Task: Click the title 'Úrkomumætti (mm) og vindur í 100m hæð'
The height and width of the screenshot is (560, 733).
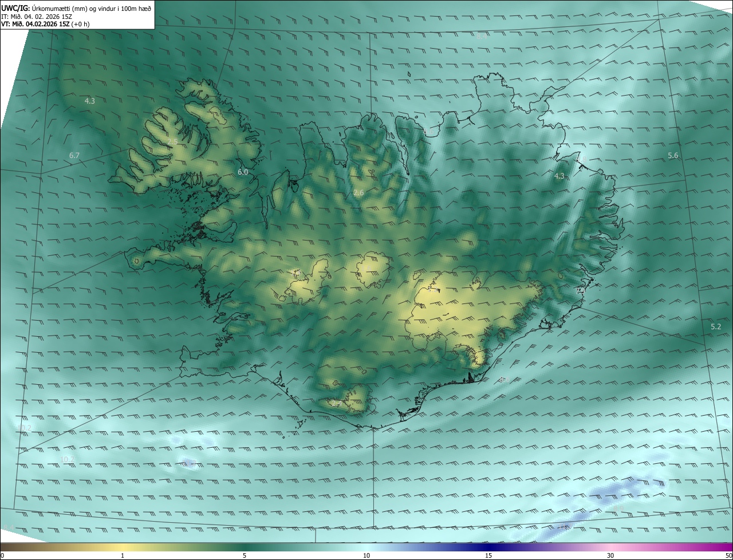Action: pos(92,7)
